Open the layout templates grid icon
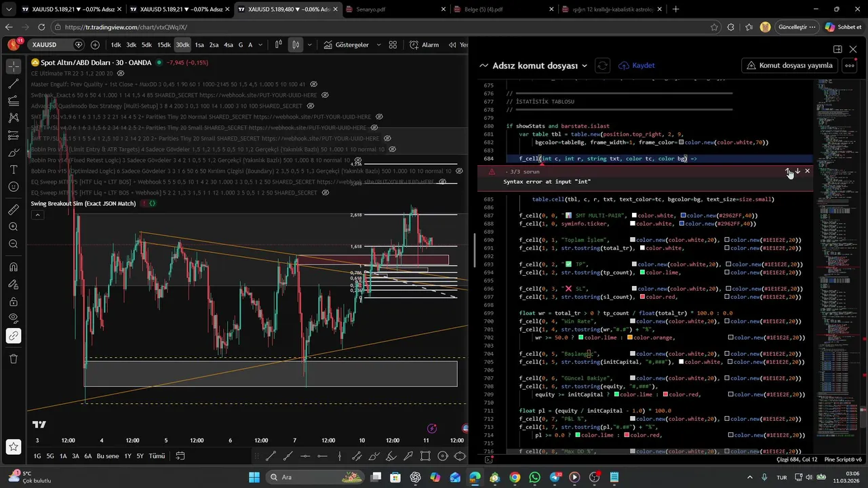868x488 pixels. [393, 45]
